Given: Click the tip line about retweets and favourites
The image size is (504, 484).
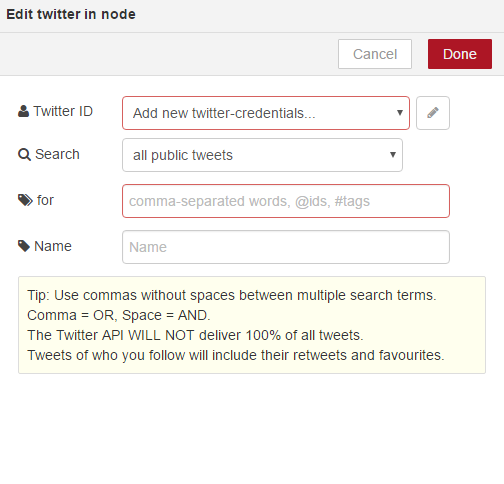Looking at the screenshot, I should 236,355.
